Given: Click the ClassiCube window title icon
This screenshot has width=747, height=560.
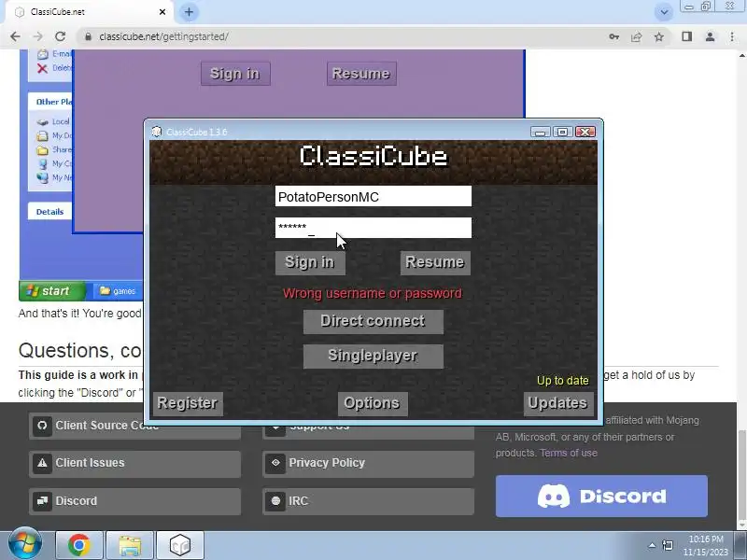Looking at the screenshot, I should [x=156, y=132].
